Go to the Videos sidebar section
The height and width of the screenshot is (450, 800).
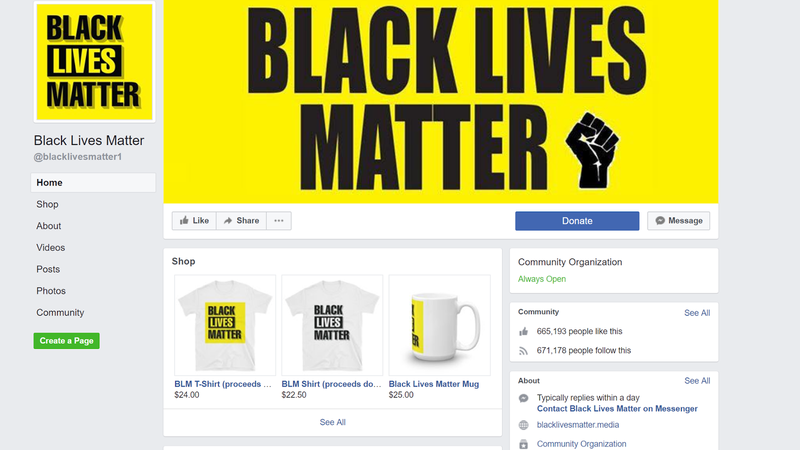[x=51, y=247]
